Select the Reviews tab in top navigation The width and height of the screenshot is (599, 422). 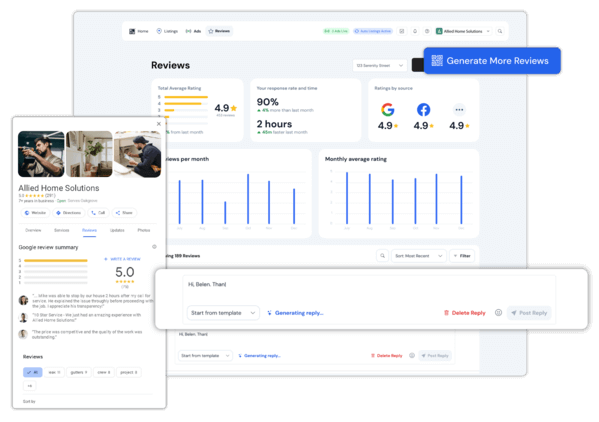pos(219,31)
